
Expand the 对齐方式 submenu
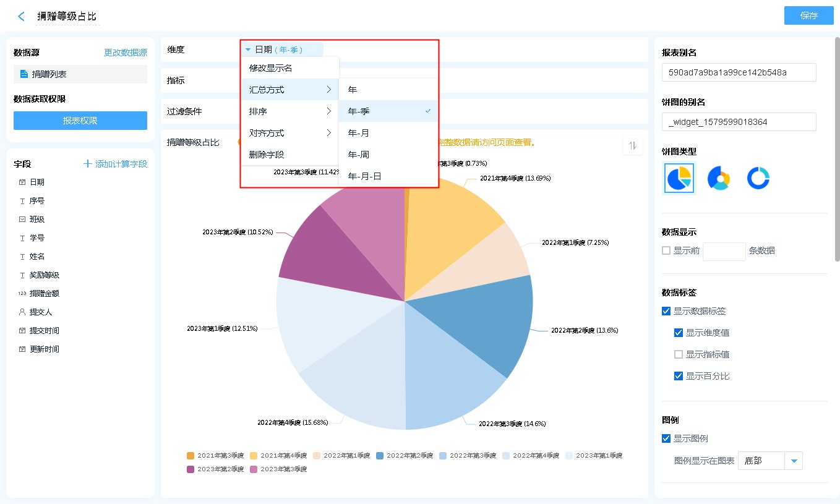coord(289,133)
